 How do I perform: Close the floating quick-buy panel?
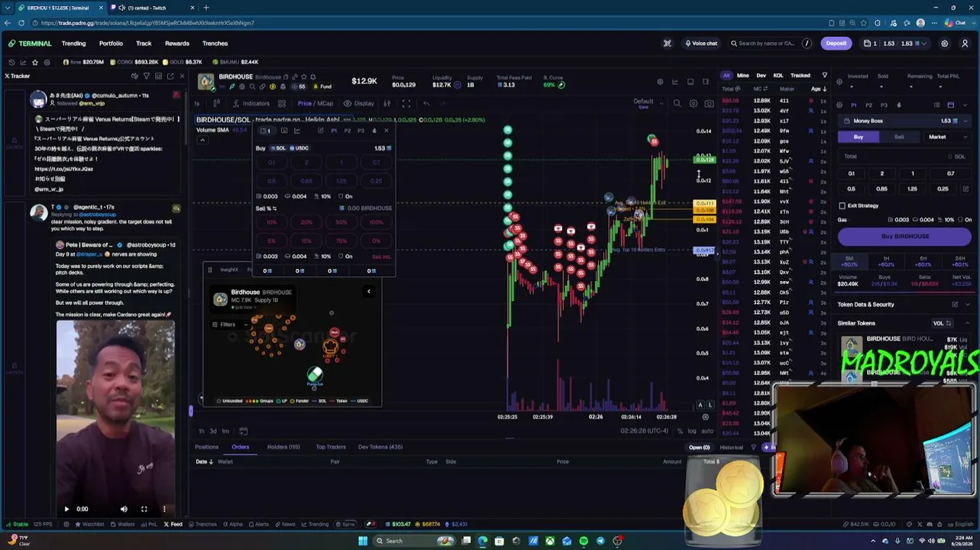pyautogui.click(x=386, y=131)
